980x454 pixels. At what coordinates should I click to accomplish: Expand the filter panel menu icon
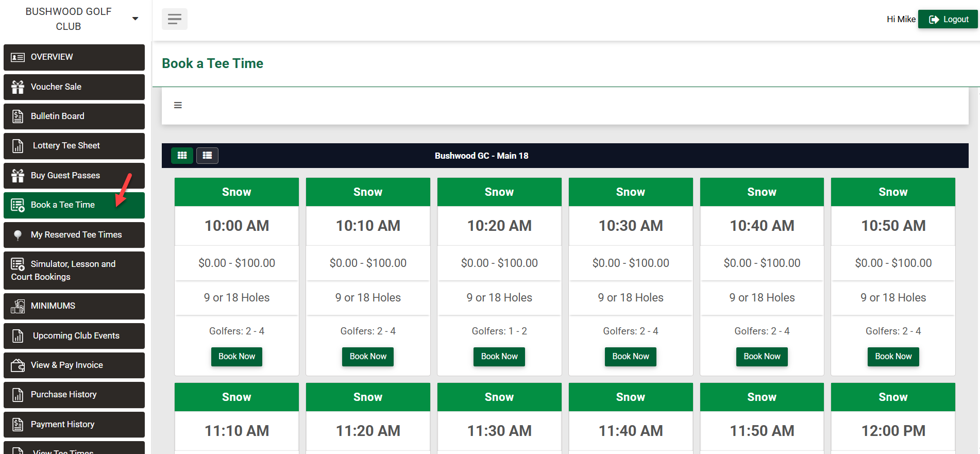(x=178, y=106)
